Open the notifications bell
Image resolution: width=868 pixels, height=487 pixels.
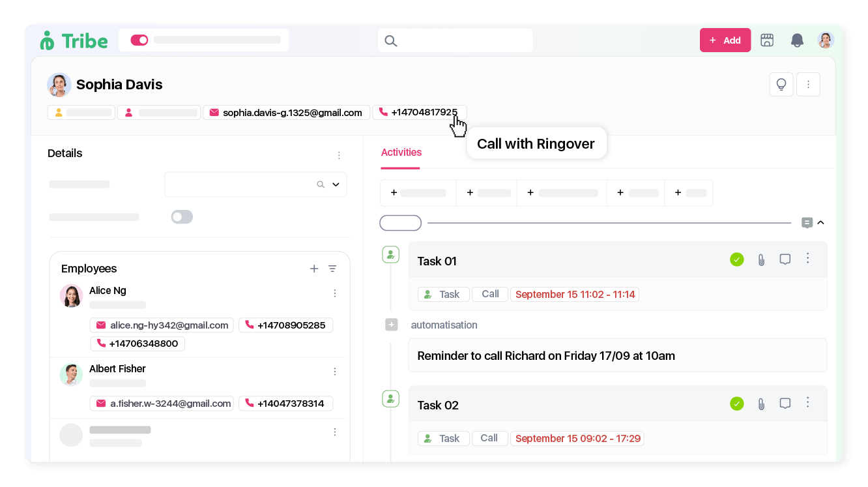click(x=796, y=40)
